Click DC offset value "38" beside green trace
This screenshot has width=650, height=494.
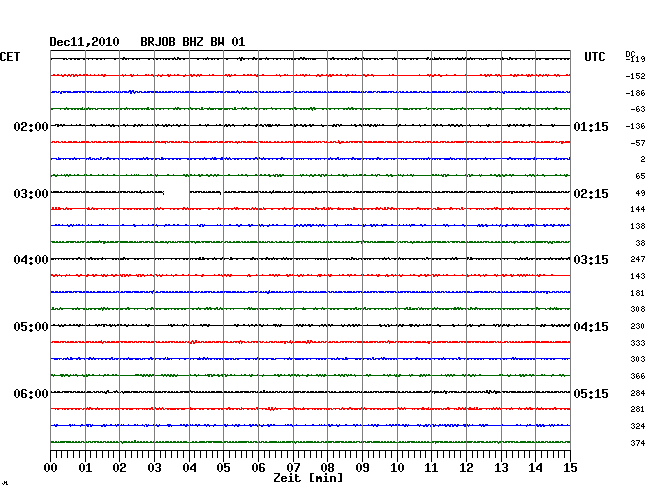[640, 243]
